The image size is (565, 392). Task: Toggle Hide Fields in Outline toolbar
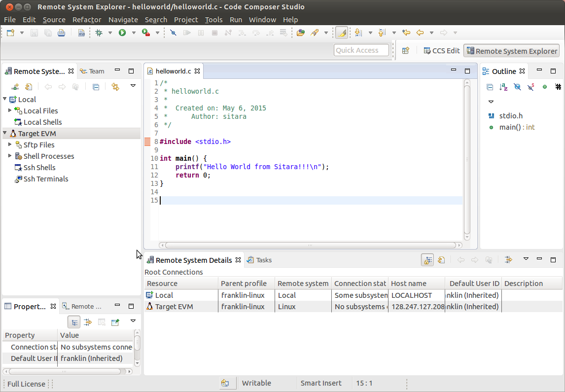[x=517, y=87]
